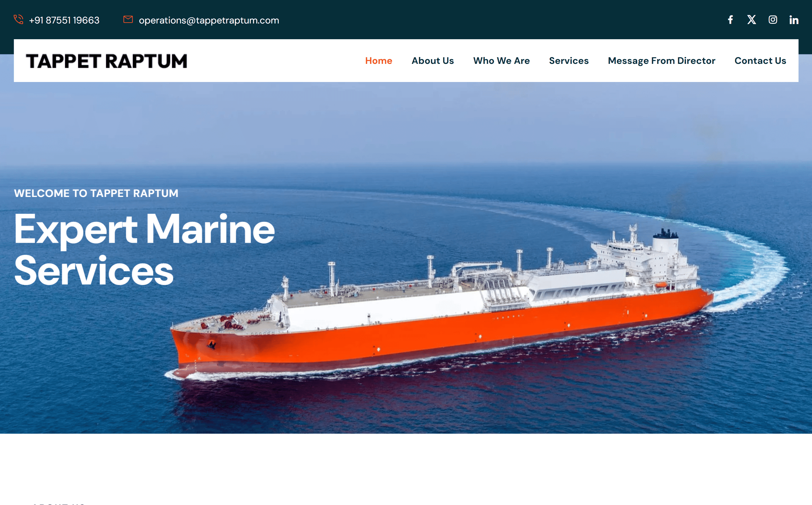Click the Expert Marine Services headline
The image size is (812, 505).
pyautogui.click(x=144, y=249)
